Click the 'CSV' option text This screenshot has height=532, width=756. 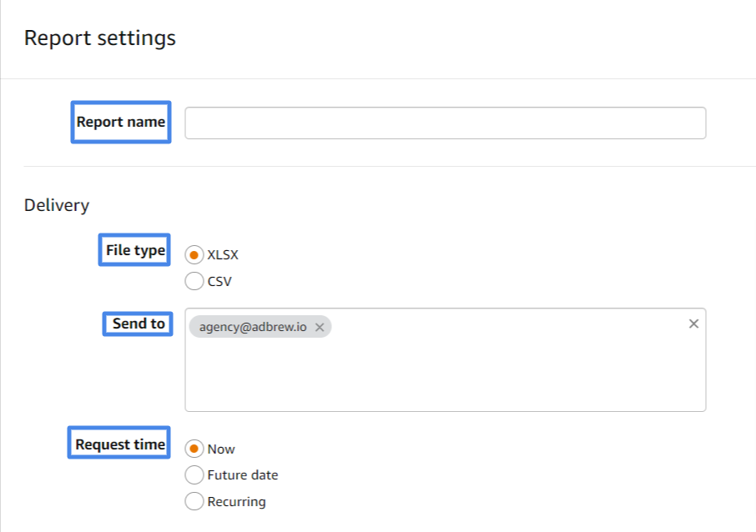[219, 281]
